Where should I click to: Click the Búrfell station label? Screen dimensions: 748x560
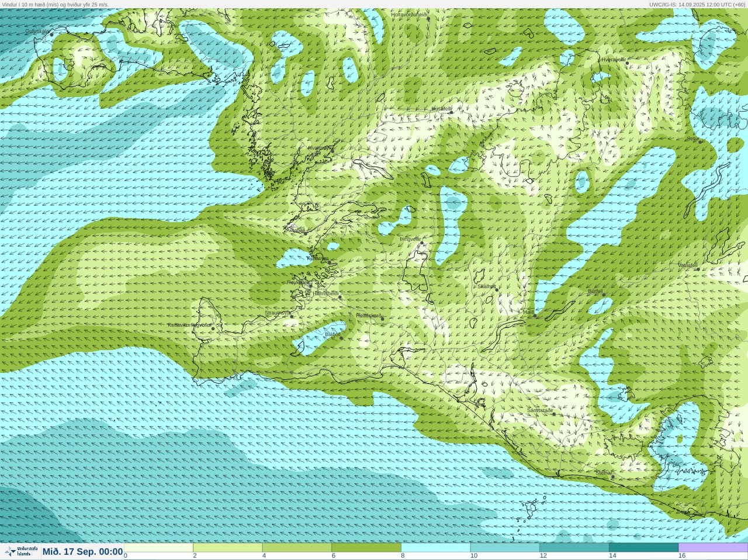tap(595, 291)
